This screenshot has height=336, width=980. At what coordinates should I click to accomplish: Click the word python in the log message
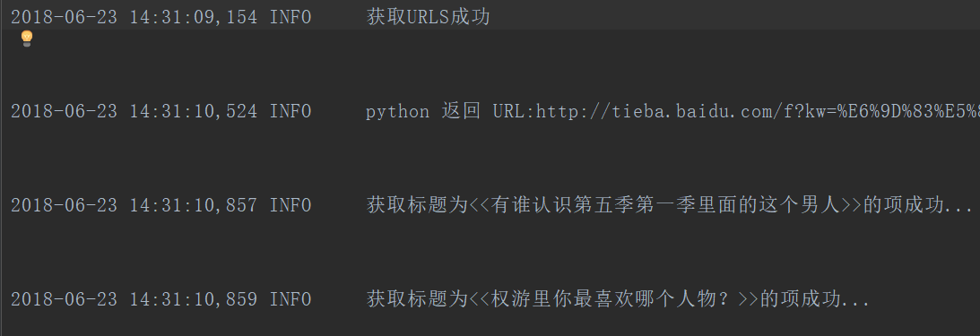click(397, 112)
